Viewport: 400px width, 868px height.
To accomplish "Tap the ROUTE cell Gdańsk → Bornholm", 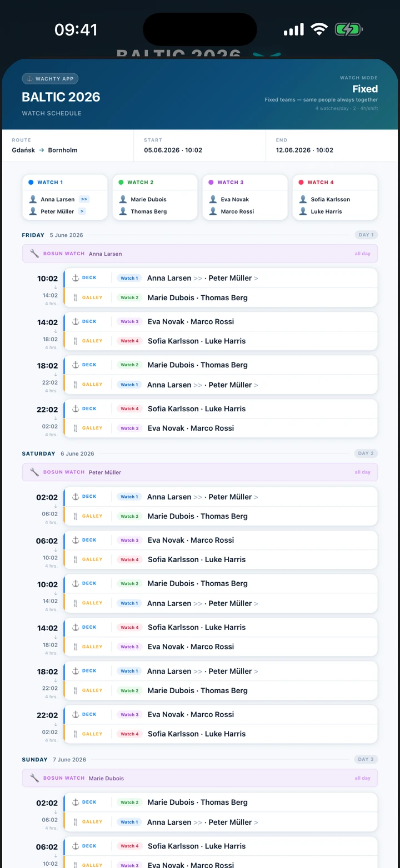I will click(68, 145).
